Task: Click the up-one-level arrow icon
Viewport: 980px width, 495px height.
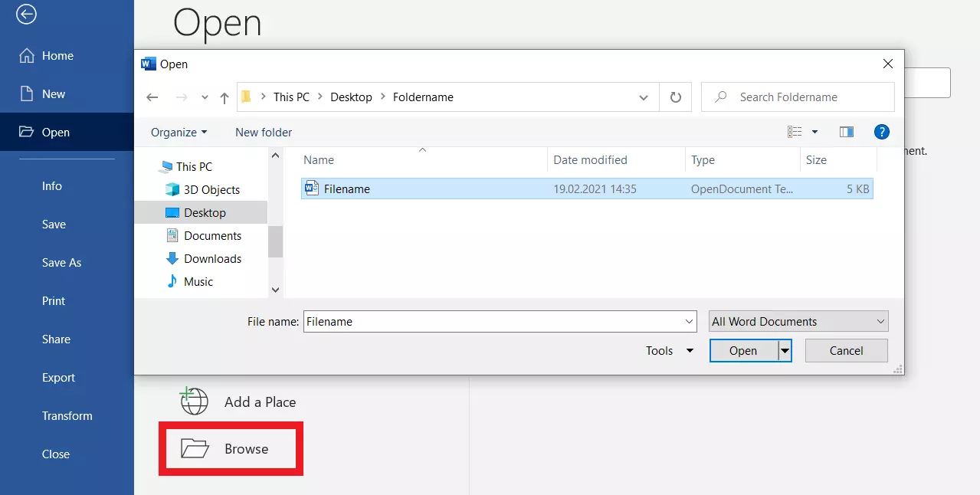Action: [225, 97]
